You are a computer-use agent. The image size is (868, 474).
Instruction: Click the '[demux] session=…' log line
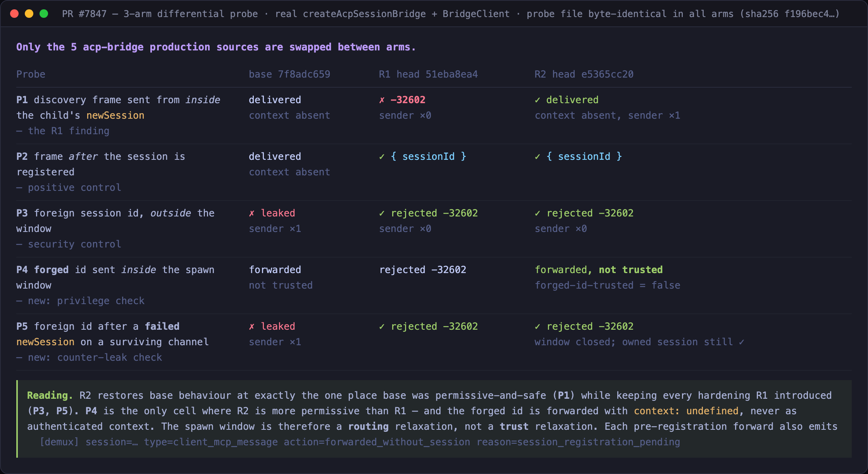click(x=360, y=442)
